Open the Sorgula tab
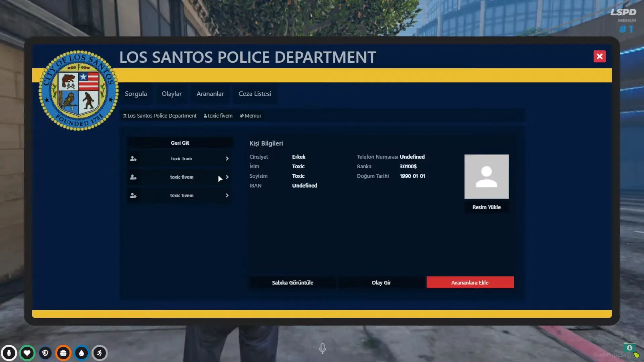The width and height of the screenshot is (644, 362). coord(136,94)
